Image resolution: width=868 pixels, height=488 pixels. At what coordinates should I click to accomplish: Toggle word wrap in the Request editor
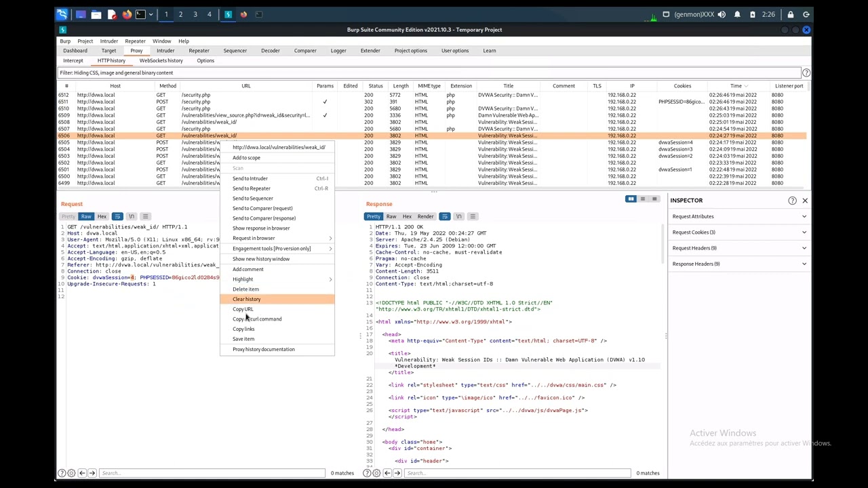(117, 216)
